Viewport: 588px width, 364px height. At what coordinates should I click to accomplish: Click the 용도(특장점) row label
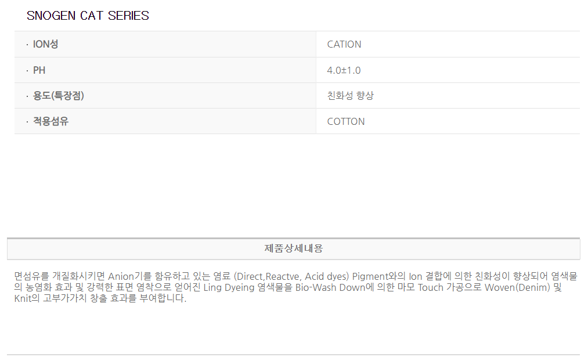pyautogui.click(x=58, y=96)
